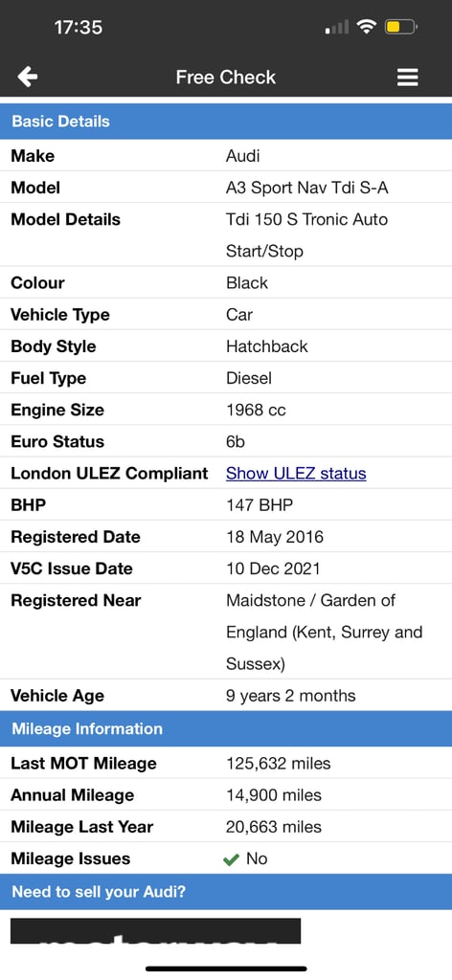Image resolution: width=452 pixels, height=980 pixels.
Task: Select the Last MOT Mileage row
Action: point(226,763)
